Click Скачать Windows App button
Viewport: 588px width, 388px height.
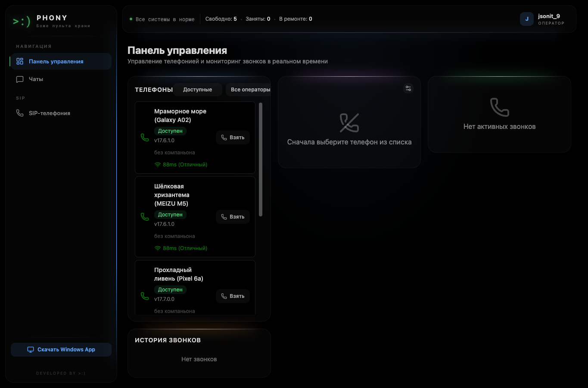click(61, 350)
